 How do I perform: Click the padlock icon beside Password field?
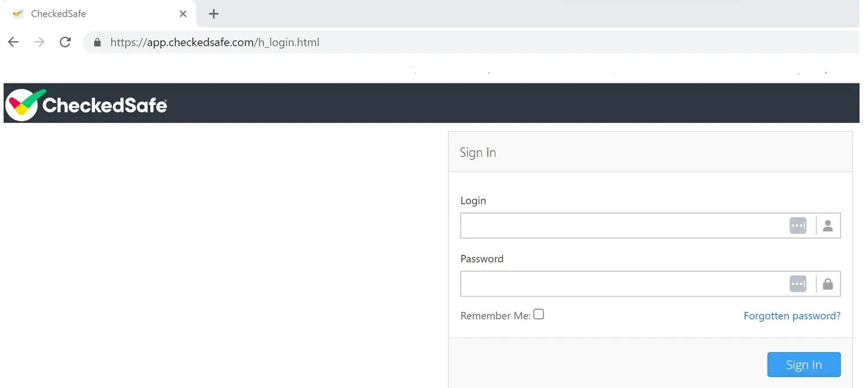[x=827, y=284]
